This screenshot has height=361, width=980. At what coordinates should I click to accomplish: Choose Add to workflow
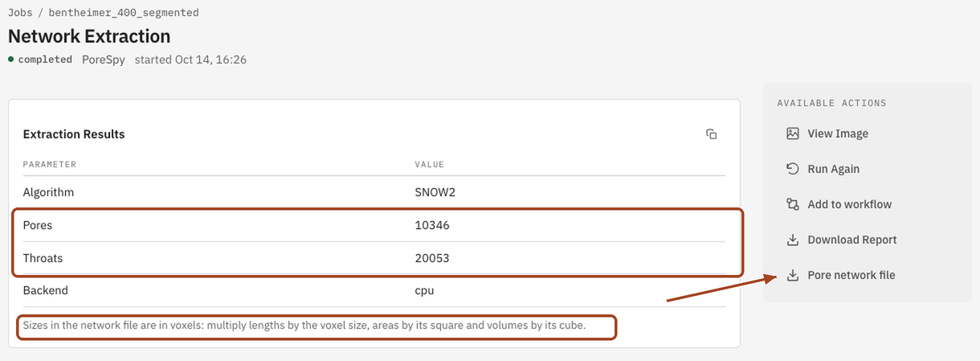[849, 204]
